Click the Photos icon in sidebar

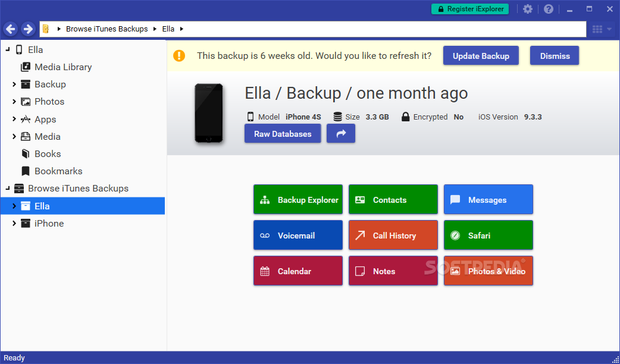[x=26, y=102]
